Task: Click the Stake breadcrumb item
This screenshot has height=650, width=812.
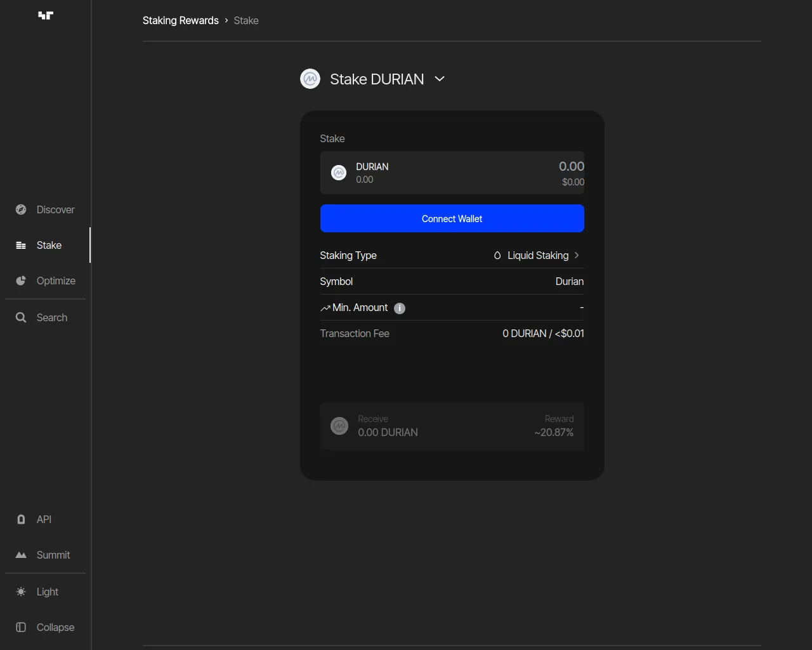Action: 246,20
